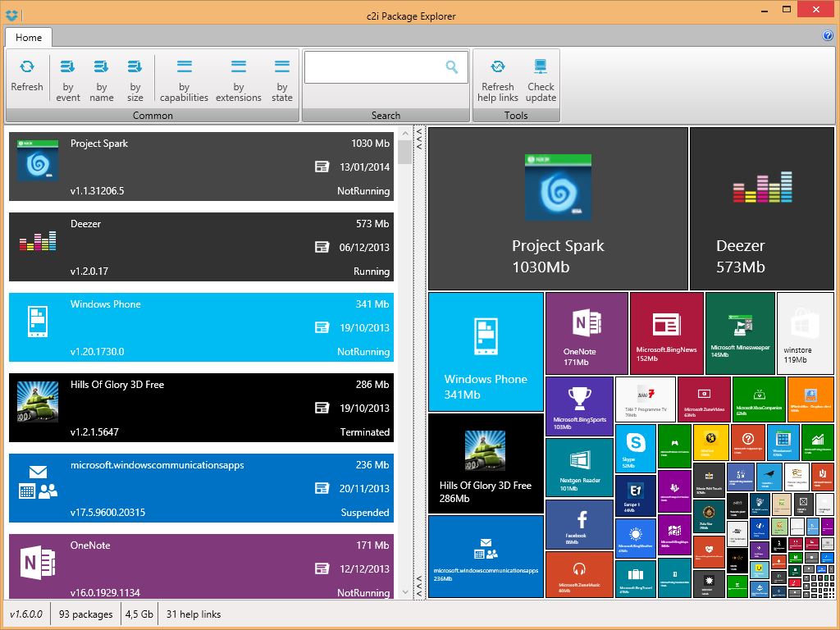Click date icon in windowscommunicationsapps row
This screenshot has width=840, height=630.
point(322,488)
